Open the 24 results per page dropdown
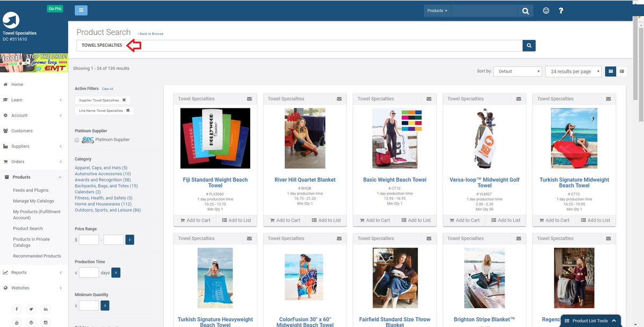644x327 pixels. click(x=573, y=71)
